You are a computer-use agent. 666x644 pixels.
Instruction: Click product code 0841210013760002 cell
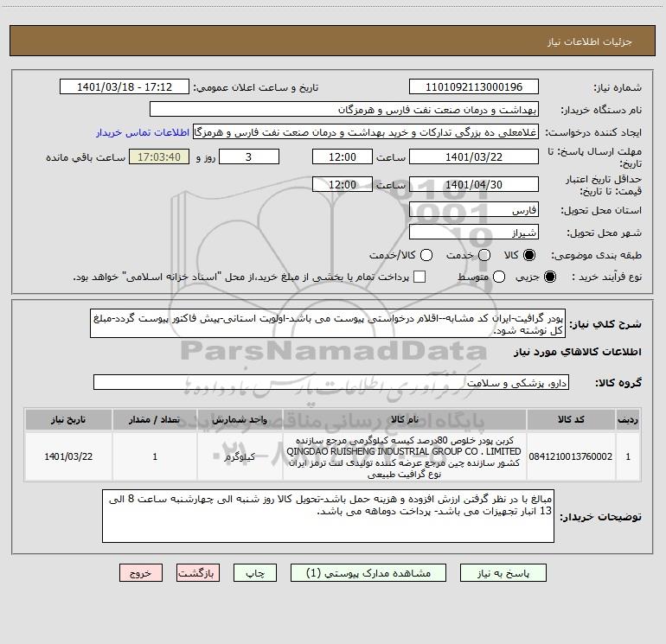pyautogui.click(x=571, y=456)
